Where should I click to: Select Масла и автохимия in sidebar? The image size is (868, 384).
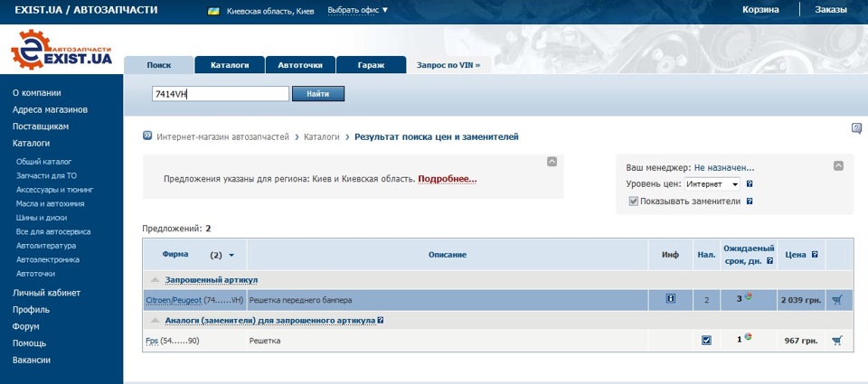click(x=51, y=203)
